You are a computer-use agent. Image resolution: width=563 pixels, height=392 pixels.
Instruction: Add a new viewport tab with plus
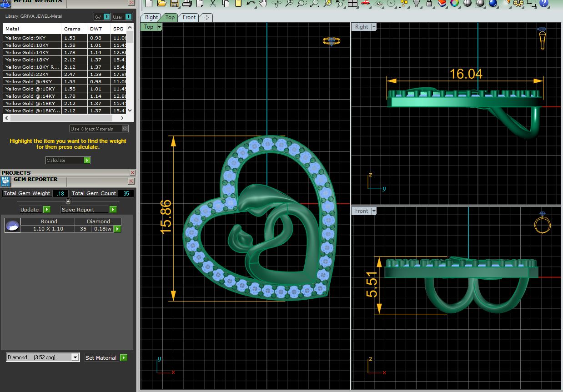206,17
